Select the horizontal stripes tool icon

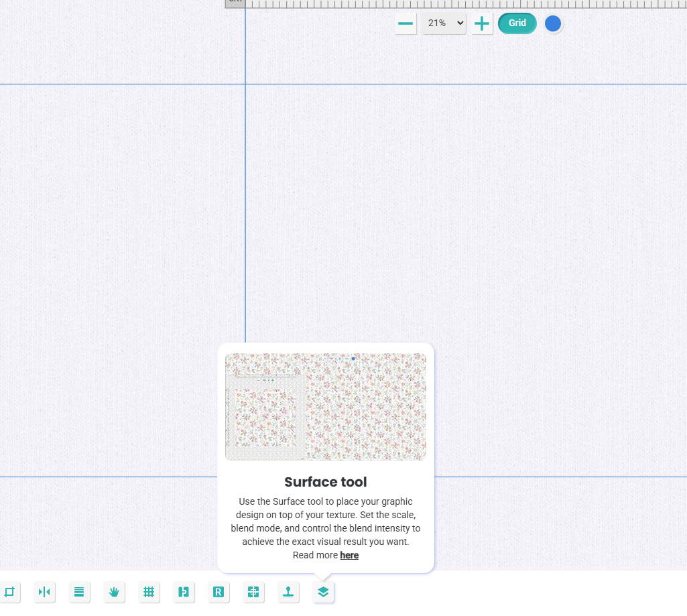click(x=79, y=592)
